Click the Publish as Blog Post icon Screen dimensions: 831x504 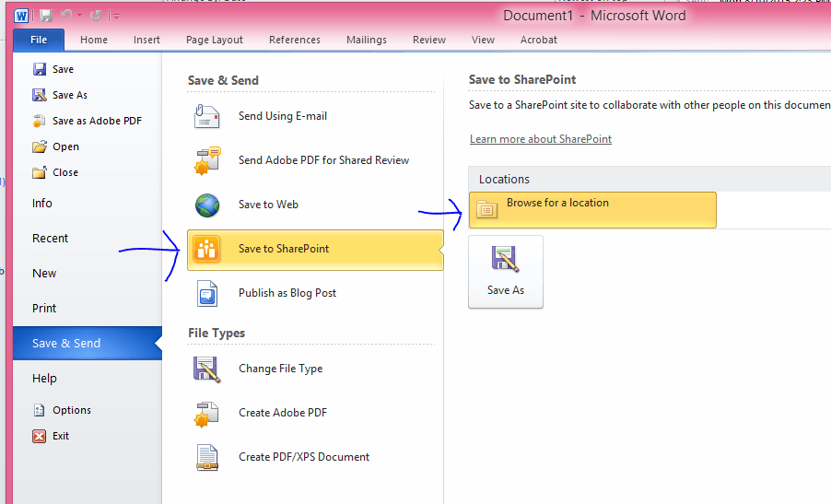(x=206, y=294)
